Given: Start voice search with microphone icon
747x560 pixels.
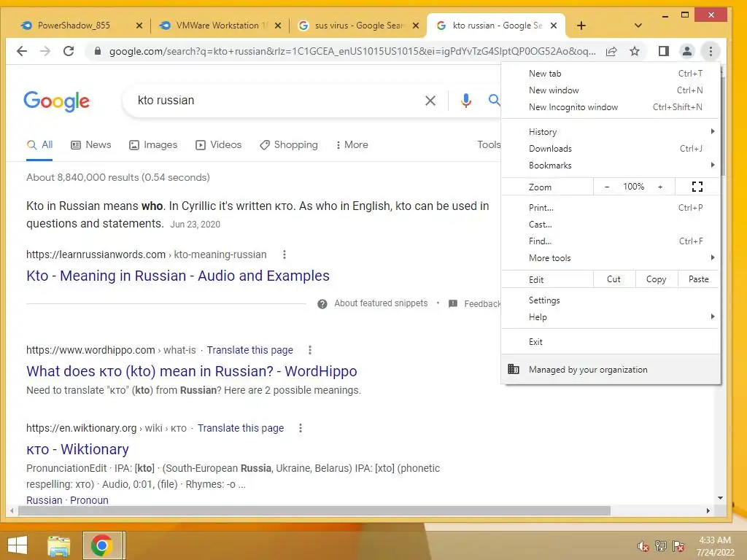Looking at the screenshot, I should pyautogui.click(x=466, y=100).
